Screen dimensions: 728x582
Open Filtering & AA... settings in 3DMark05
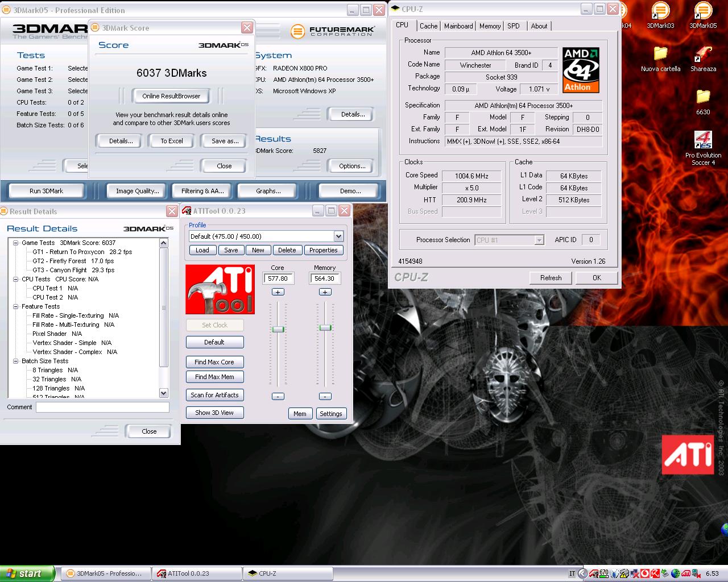coord(202,191)
